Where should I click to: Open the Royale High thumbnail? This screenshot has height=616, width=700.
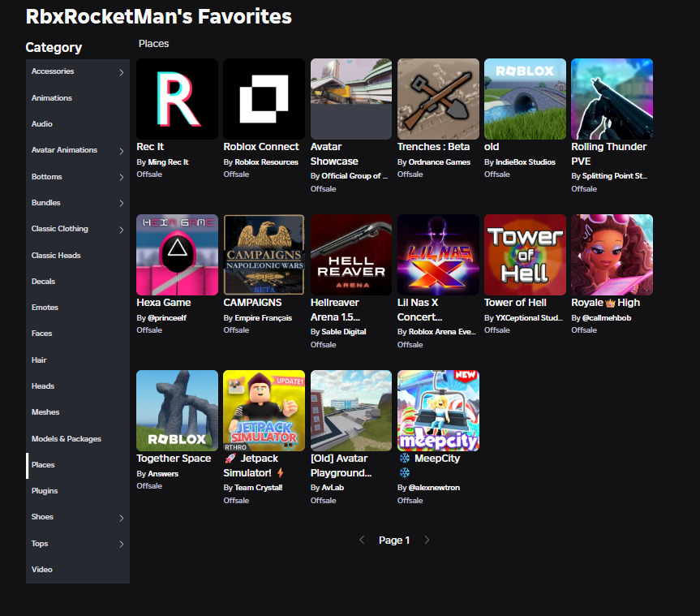612,255
